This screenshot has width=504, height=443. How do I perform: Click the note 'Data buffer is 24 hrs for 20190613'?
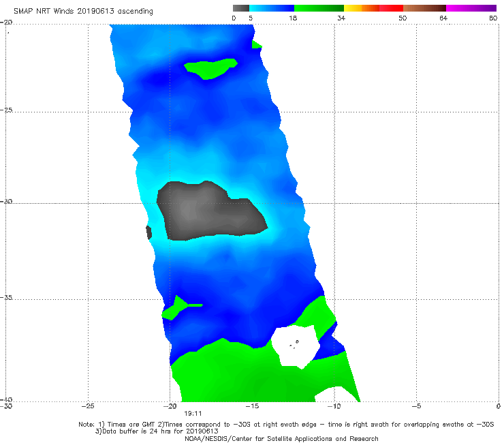157,431
